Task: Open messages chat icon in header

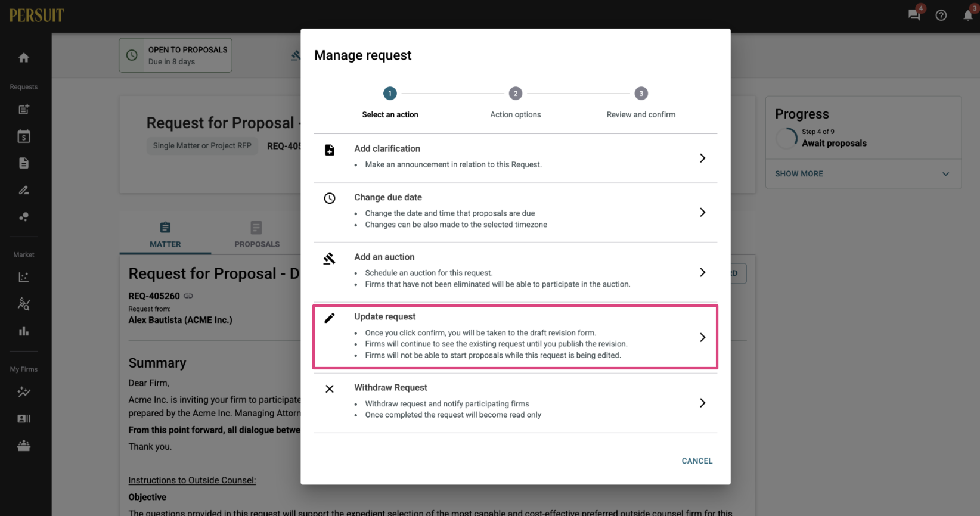Action: coord(914,15)
